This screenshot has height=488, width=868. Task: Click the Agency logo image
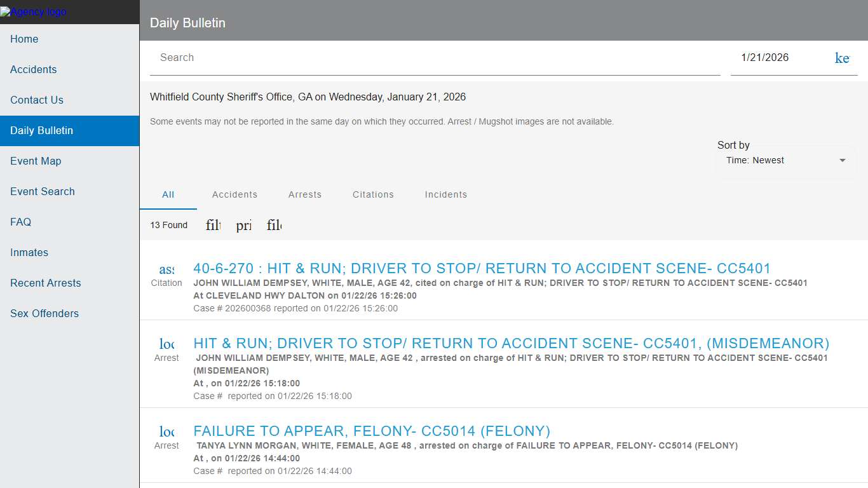tap(33, 11)
